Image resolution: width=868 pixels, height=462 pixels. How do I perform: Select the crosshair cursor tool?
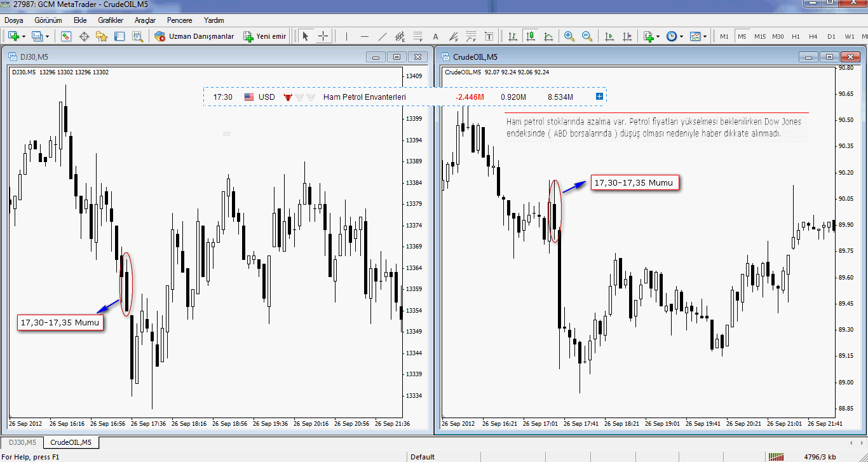323,36
